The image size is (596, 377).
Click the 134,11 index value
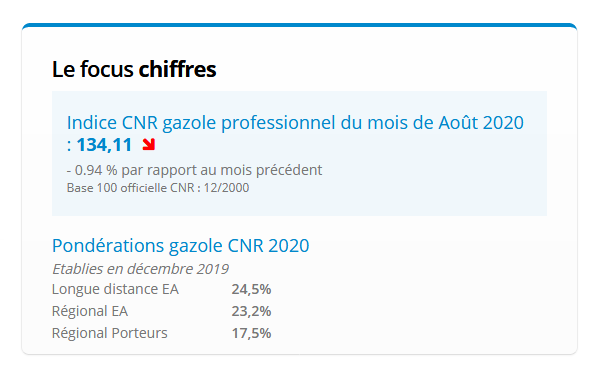104,145
